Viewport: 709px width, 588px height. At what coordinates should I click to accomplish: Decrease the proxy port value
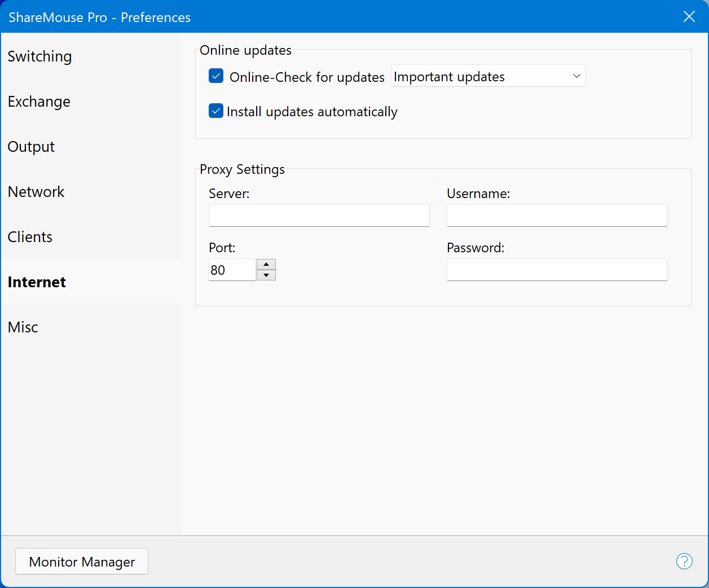pyautogui.click(x=266, y=275)
